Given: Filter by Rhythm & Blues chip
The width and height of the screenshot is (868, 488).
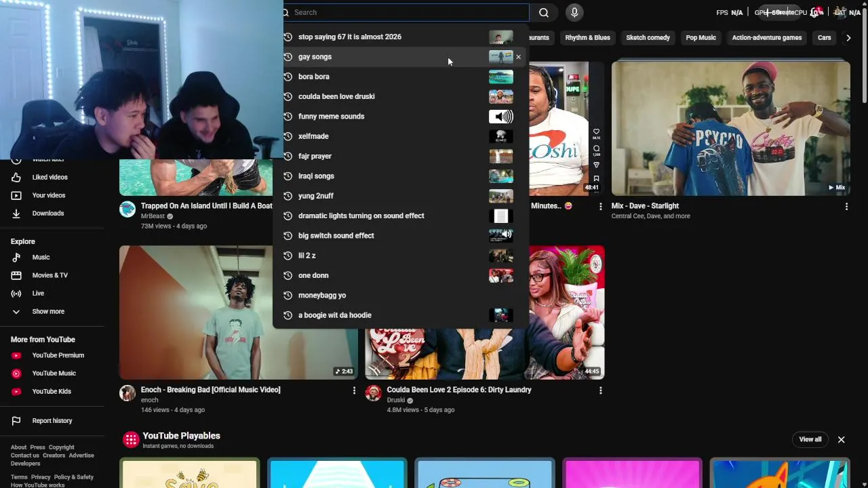Looking at the screenshot, I should coord(587,38).
